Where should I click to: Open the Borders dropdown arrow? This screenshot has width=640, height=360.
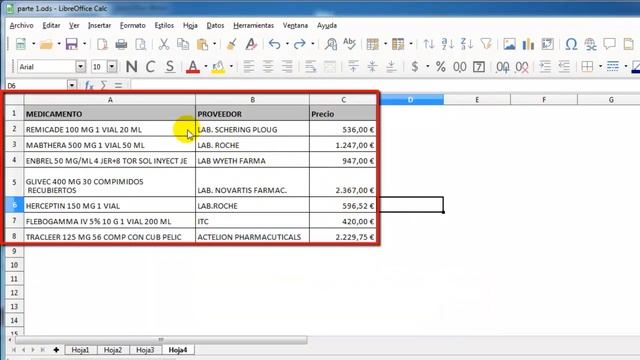point(600,67)
